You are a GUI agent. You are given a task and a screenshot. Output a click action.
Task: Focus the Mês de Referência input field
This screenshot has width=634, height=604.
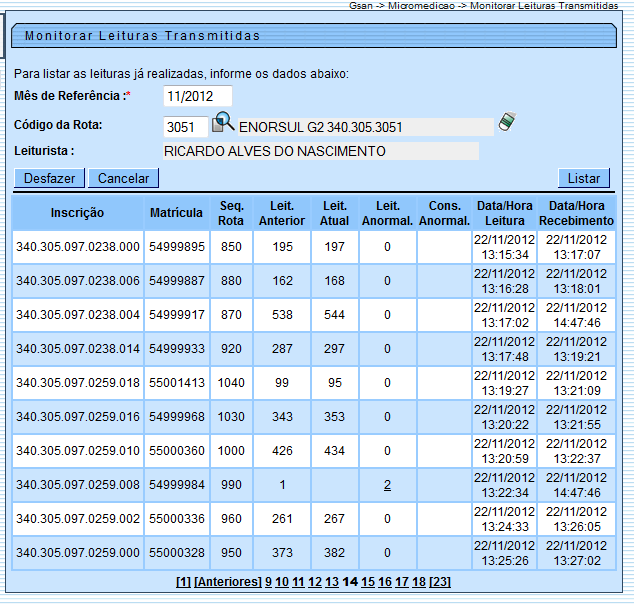[197, 96]
